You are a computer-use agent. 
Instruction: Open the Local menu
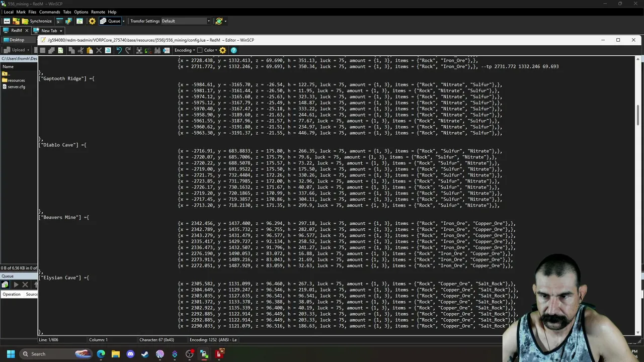9,12
